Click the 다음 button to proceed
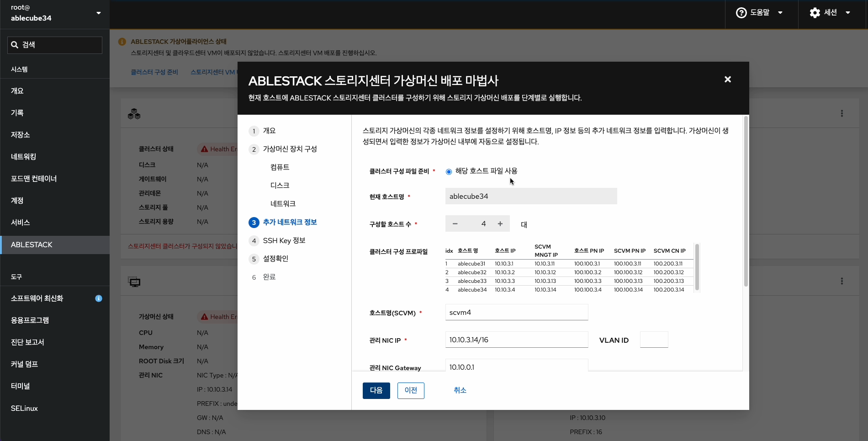 point(376,390)
